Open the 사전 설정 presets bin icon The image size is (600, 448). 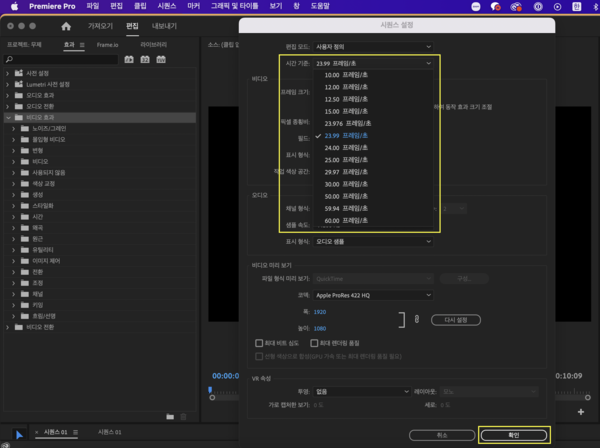[x=19, y=73]
